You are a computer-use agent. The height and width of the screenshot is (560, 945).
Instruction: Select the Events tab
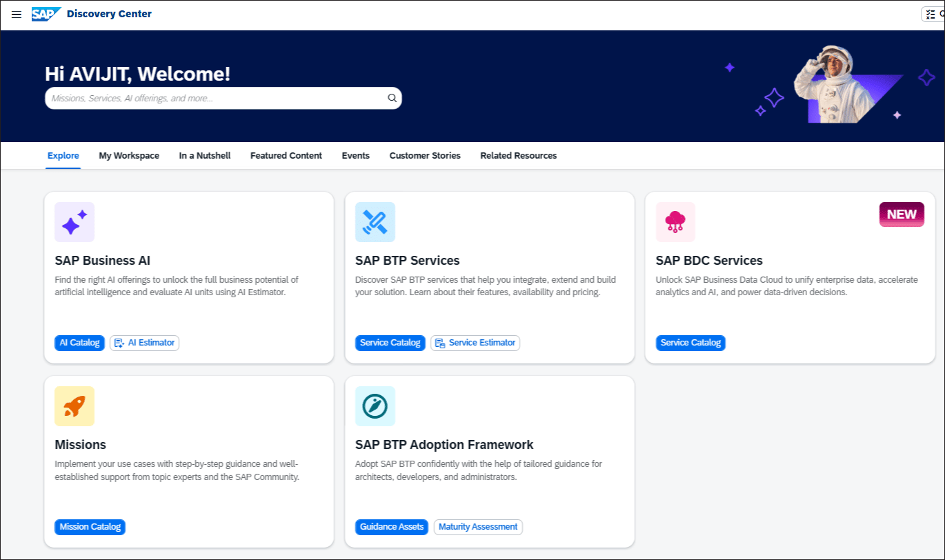coord(356,156)
